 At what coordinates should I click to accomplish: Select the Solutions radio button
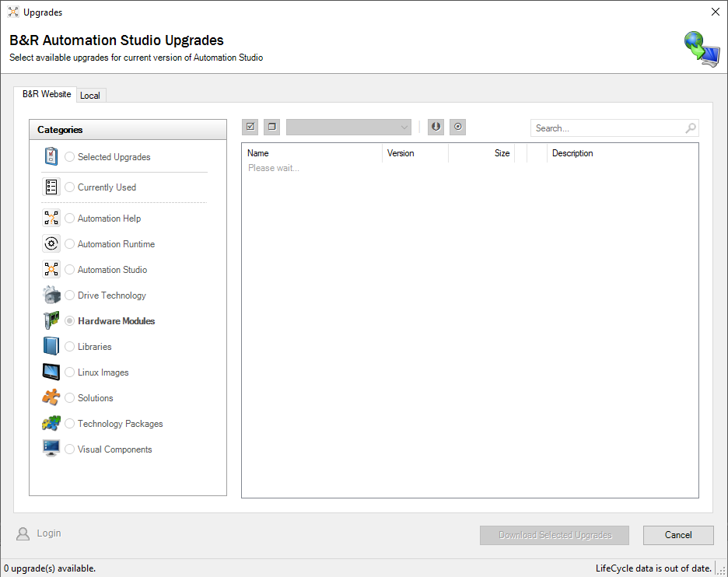(70, 398)
